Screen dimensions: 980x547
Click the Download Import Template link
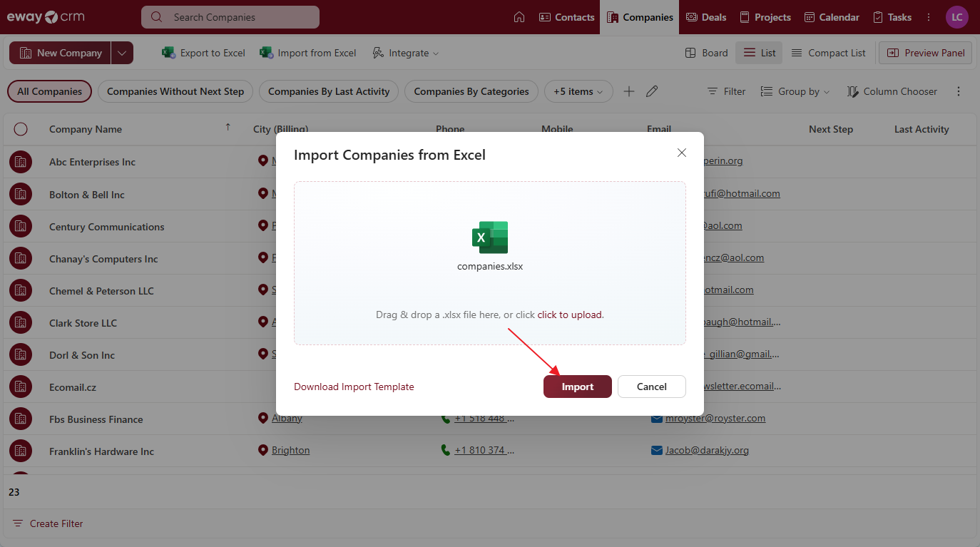pyautogui.click(x=354, y=387)
